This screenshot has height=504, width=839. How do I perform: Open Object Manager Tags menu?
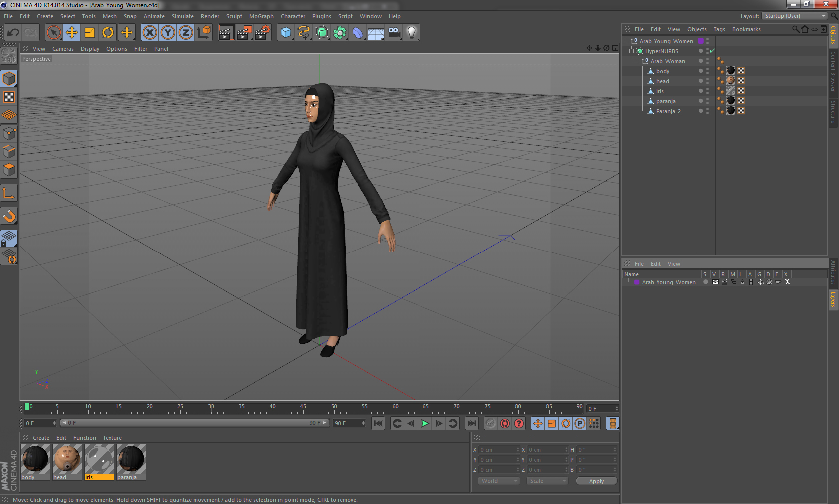719,29
